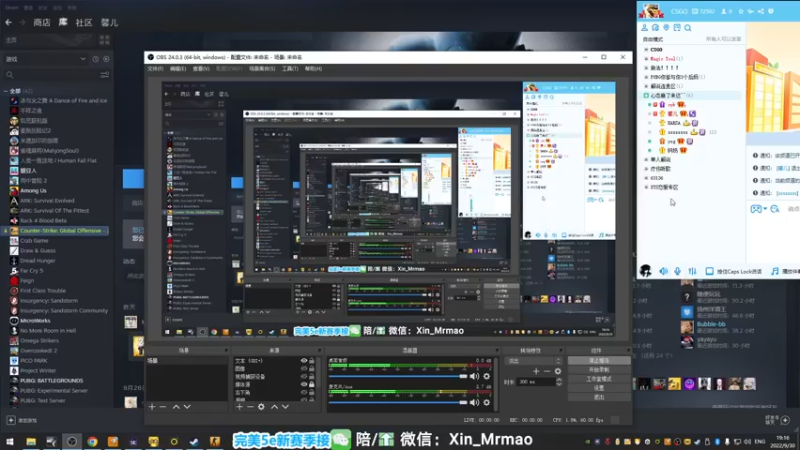Mute desktop audio speaker icon
The image size is (800, 450).
point(474,377)
